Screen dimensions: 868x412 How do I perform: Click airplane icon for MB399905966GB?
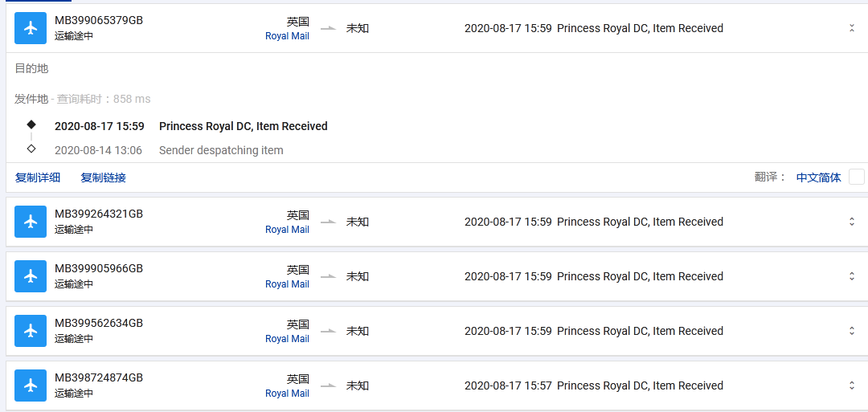tap(31, 276)
